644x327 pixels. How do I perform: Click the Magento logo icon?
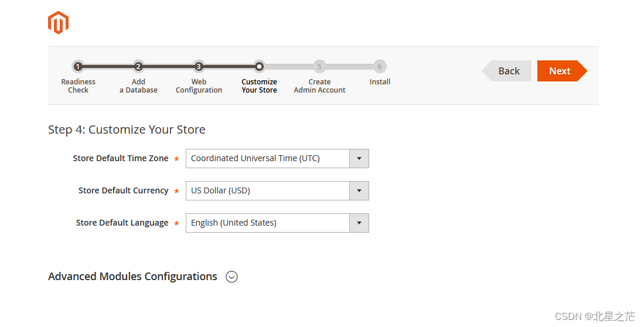[58, 23]
